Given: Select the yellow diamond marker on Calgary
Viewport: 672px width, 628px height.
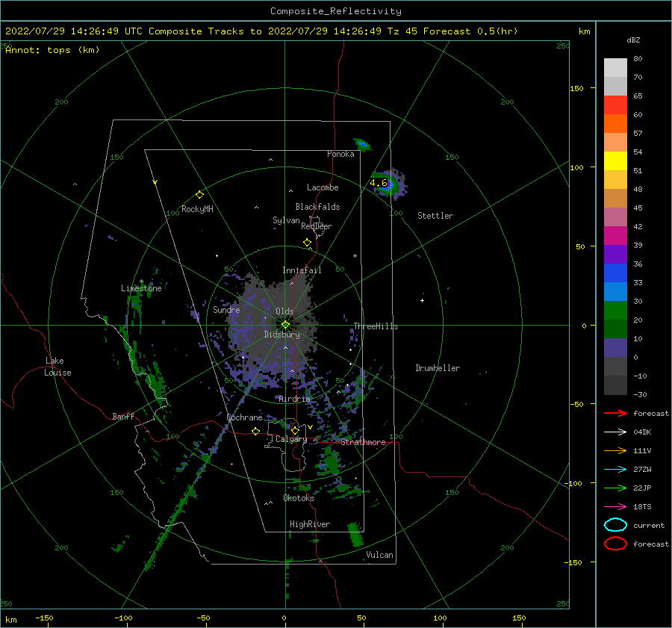Looking at the screenshot, I should (295, 430).
